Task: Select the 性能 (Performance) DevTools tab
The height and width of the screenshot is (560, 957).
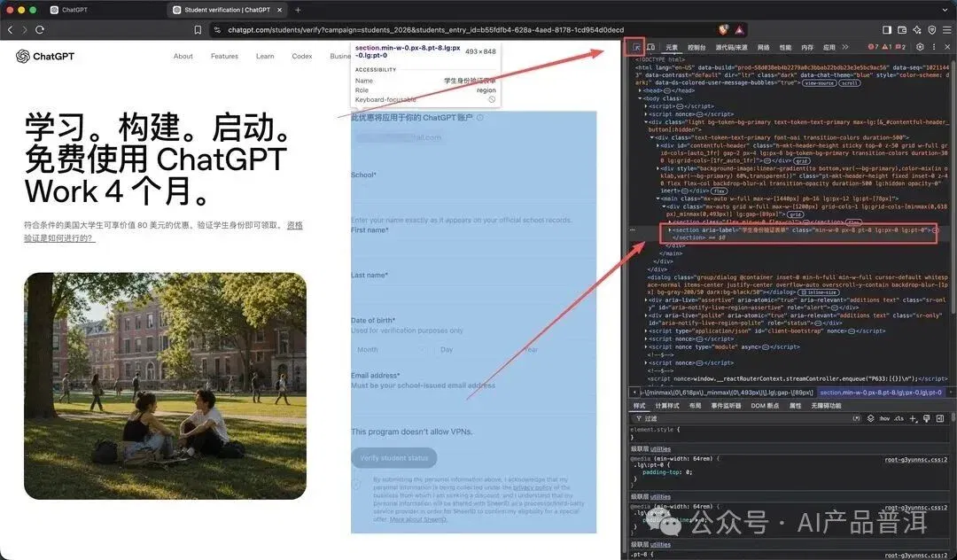Action: [x=785, y=47]
